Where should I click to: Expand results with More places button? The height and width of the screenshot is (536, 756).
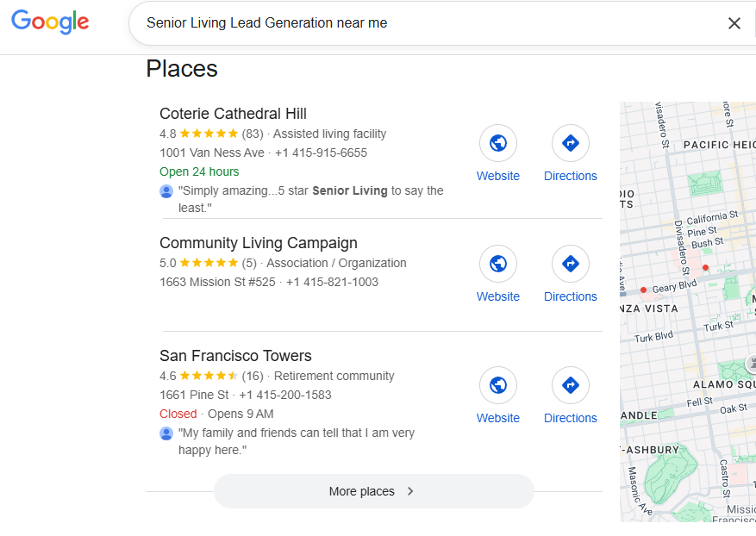tap(373, 491)
